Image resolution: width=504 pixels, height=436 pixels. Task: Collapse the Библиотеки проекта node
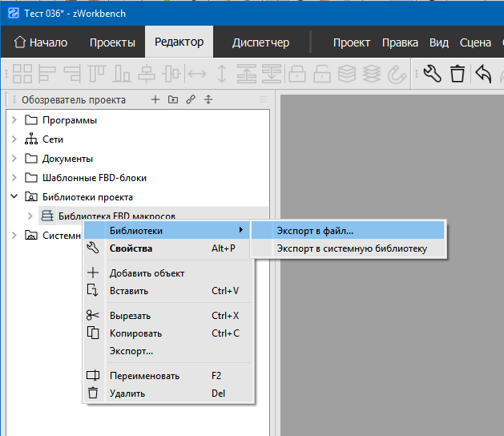pyautogui.click(x=14, y=196)
